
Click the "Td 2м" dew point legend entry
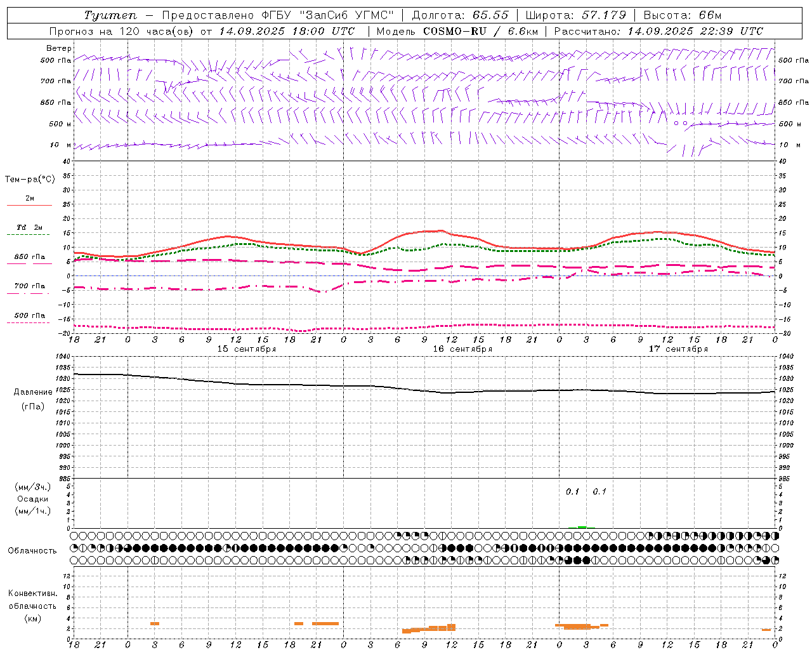pos(30,227)
